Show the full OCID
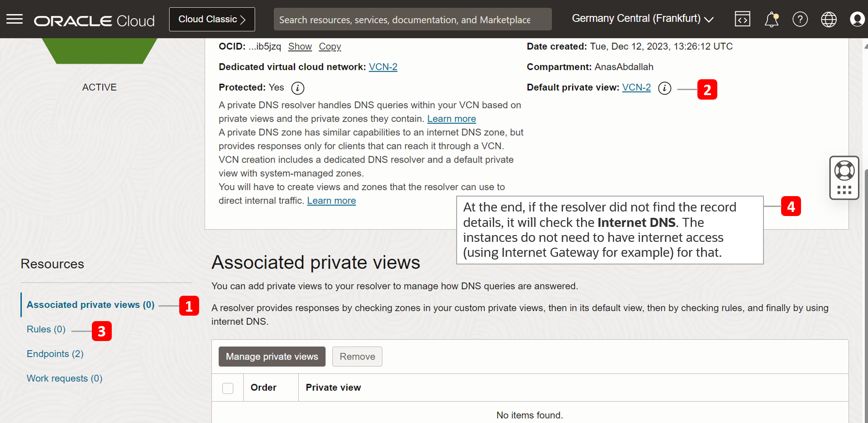This screenshot has width=868, height=423. [x=300, y=46]
